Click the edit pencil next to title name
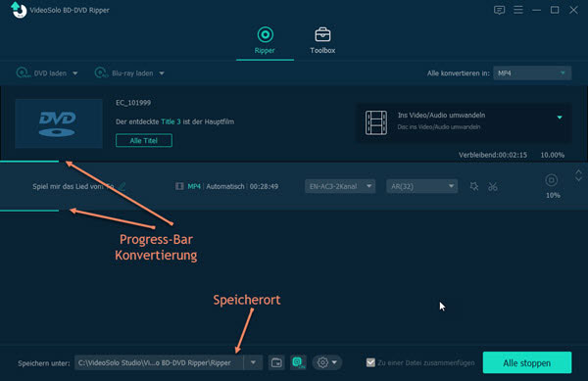Image resolution: width=588 pixels, height=381 pixels. click(x=122, y=186)
